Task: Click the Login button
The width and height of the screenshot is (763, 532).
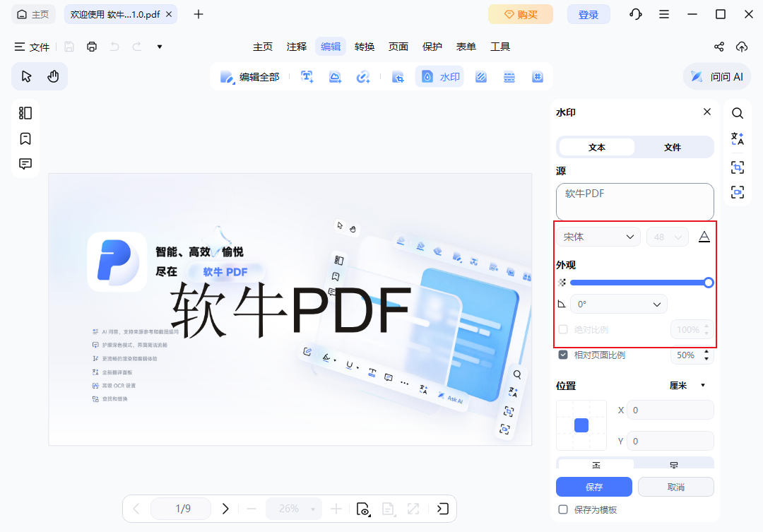Action: [x=588, y=15]
